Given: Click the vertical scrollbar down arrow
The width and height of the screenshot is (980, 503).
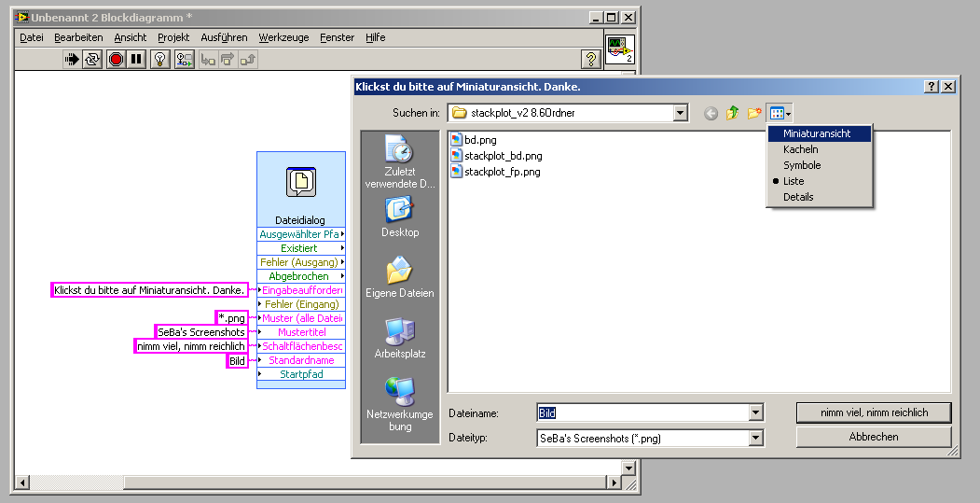Looking at the screenshot, I should [x=628, y=468].
